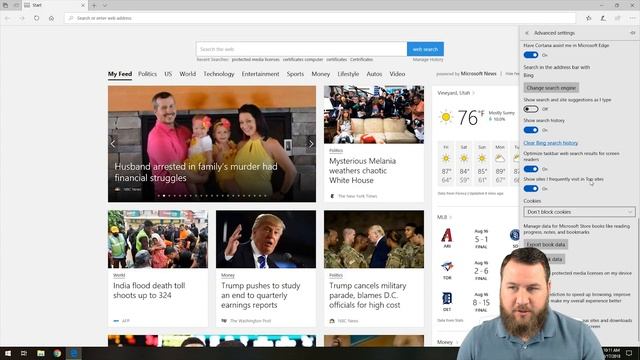The width and height of the screenshot is (640, 360).
Task: Click the India flood photo thumbnail
Action: 158,239
